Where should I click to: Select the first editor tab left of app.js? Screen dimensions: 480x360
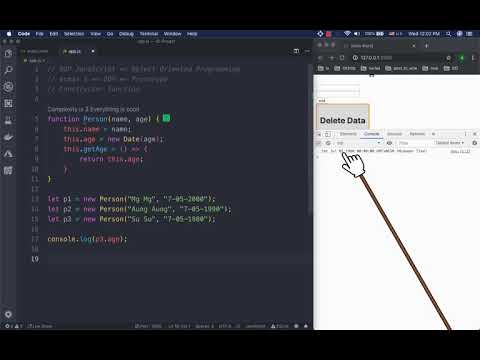click(x=37, y=51)
